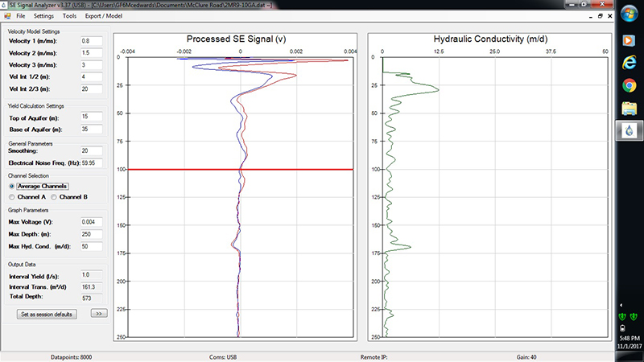This screenshot has width=644, height=362.
Task: Click the Base of Aquifer (m) field
Action: [x=91, y=129]
